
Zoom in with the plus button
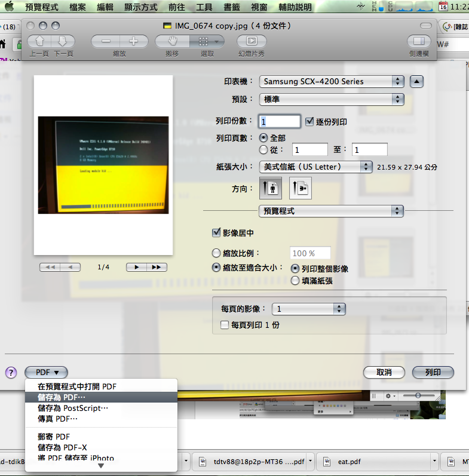[134, 41]
